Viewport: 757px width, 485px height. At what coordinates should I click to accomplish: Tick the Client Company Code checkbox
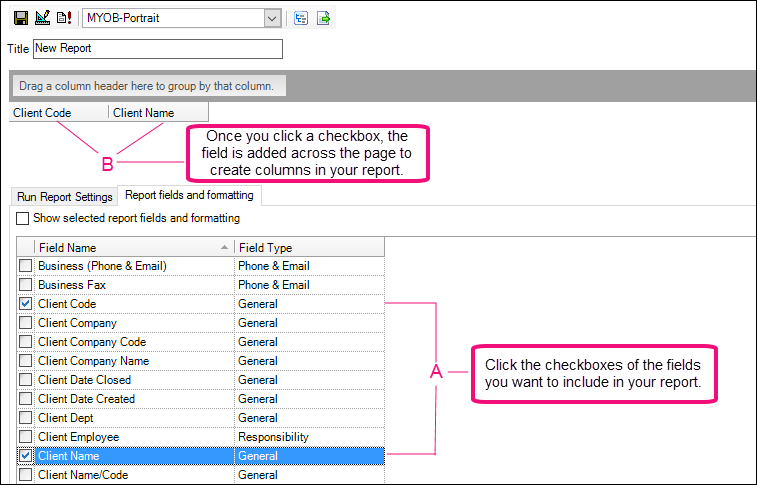[26, 342]
